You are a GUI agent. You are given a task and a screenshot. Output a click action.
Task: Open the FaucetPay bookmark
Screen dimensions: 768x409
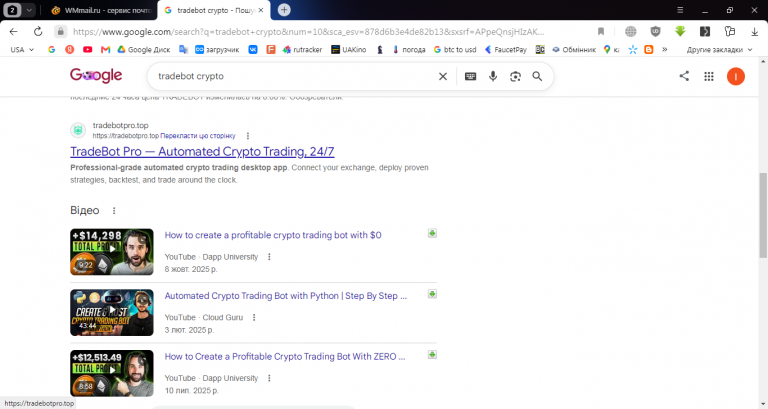pyautogui.click(x=506, y=49)
